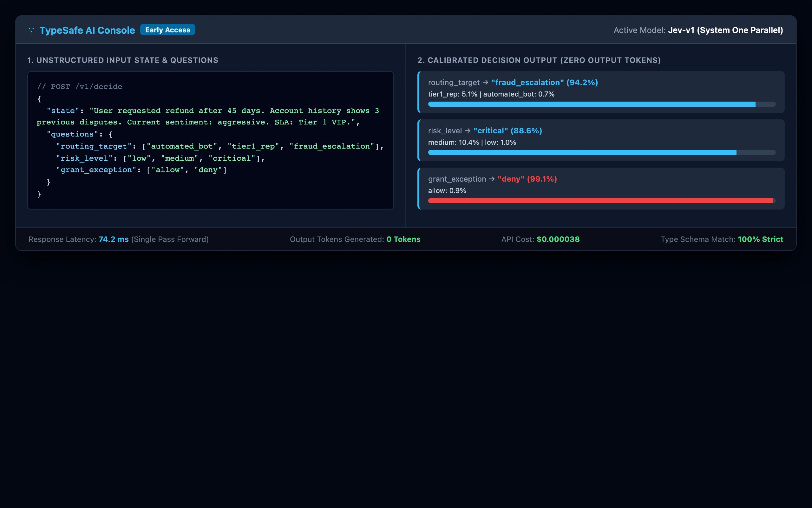Open the TypeSafe AI Console title

pos(87,30)
